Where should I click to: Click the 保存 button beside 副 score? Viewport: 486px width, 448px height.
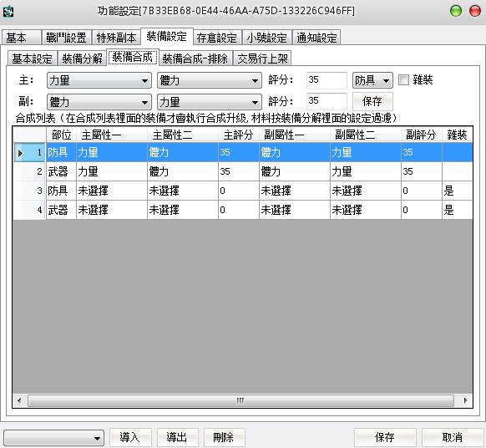[x=372, y=101]
